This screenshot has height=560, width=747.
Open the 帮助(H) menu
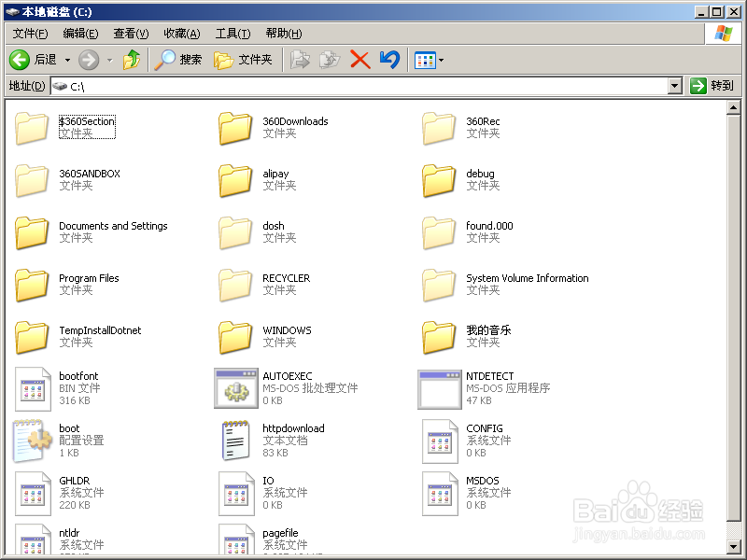pyautogui.click(x=284, y=34)
